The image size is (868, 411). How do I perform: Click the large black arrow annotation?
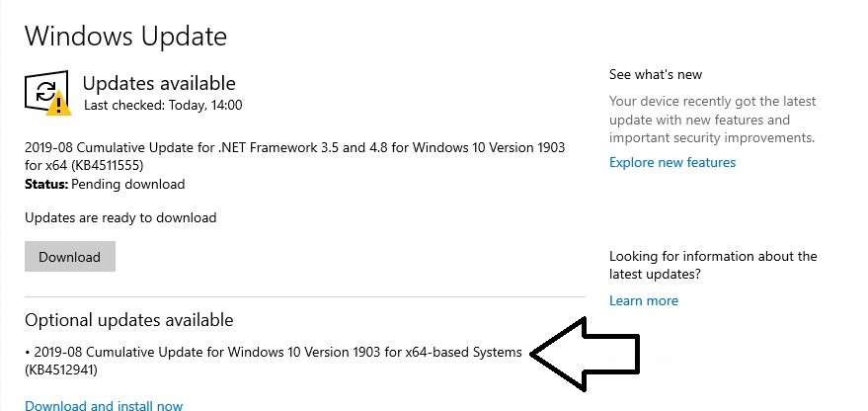(x=586, y=354)
